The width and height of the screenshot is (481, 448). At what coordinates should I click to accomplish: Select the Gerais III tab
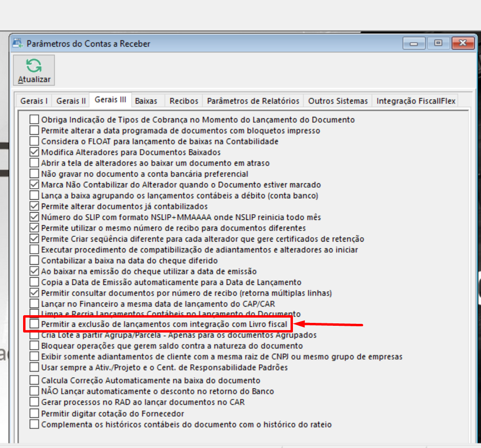(111, 100)
